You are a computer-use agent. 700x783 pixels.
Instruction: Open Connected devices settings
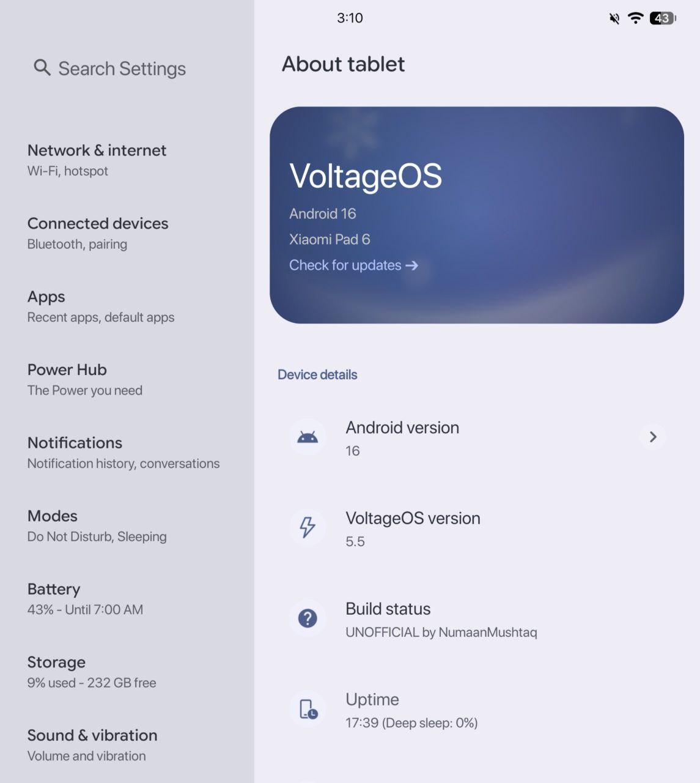coord(98,232)
